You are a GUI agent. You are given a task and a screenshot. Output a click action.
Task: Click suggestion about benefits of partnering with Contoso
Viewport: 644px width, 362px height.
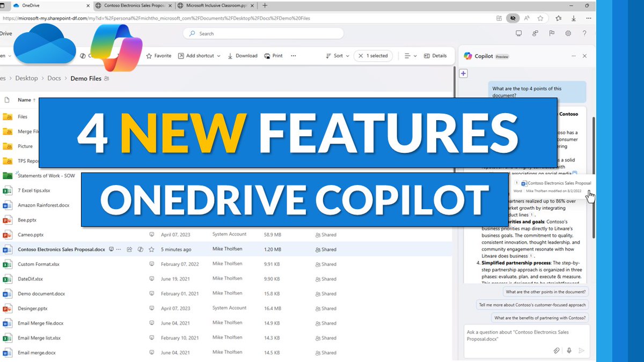540,318
